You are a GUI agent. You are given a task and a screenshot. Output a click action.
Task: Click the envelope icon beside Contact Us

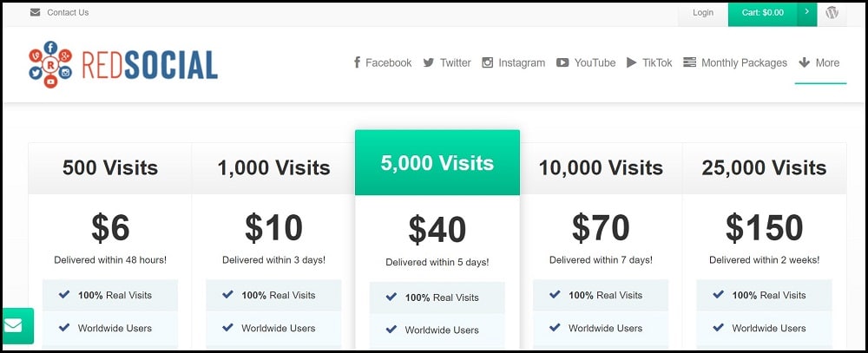tap(36, 12)
